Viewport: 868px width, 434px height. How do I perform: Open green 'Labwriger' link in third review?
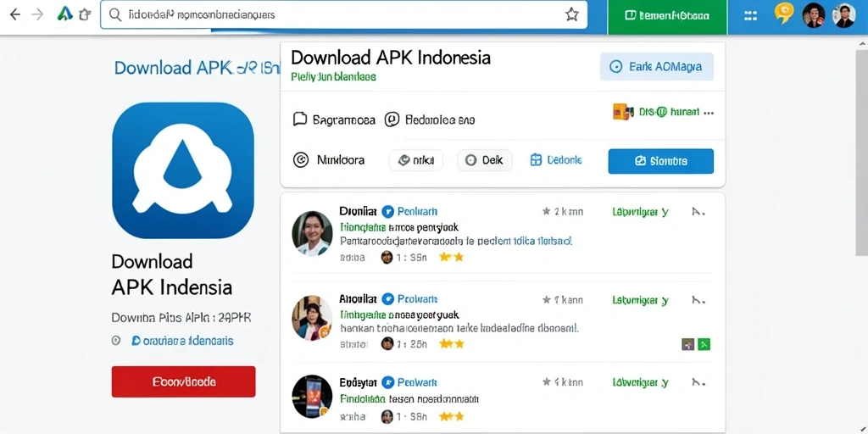(641, 382)
